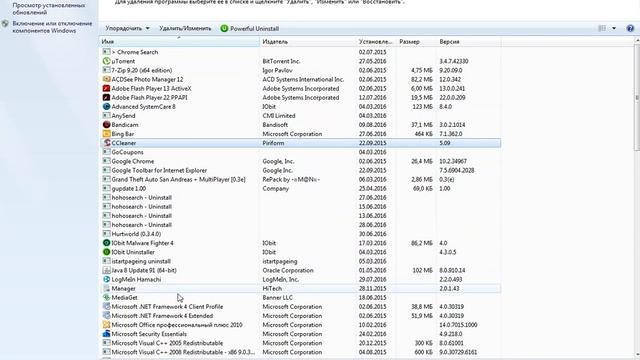The height and width of the screenshot is (360, 640).
Task: Click the Java 8 Update 91 icon
Action: pos(106,270)
